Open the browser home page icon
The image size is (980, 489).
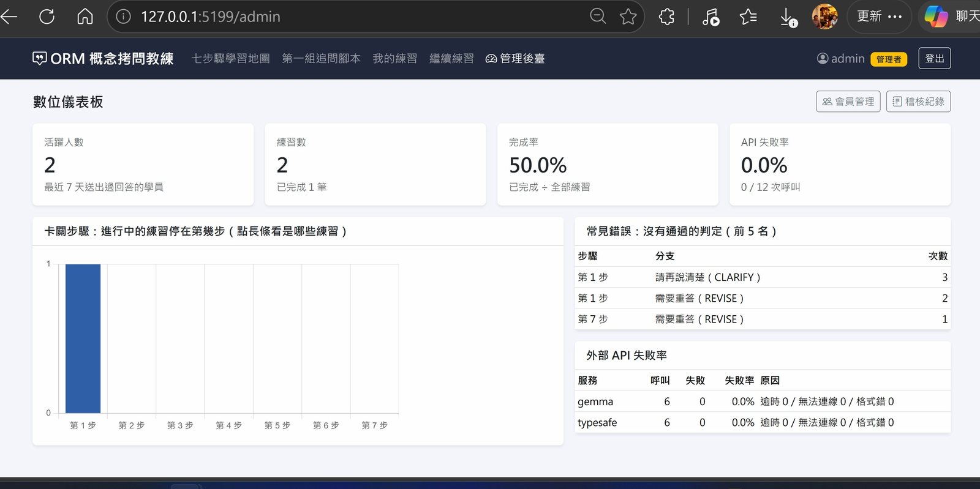pos(85,17)
